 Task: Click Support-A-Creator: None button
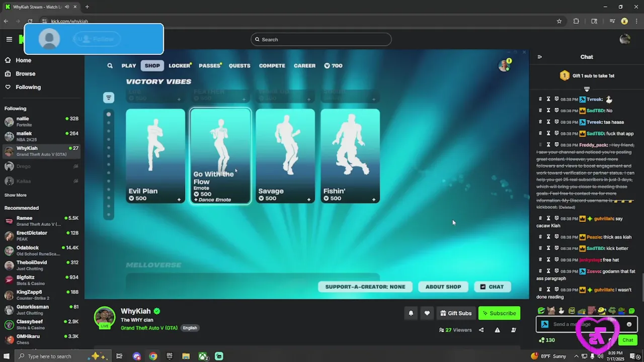coord(365,287)
